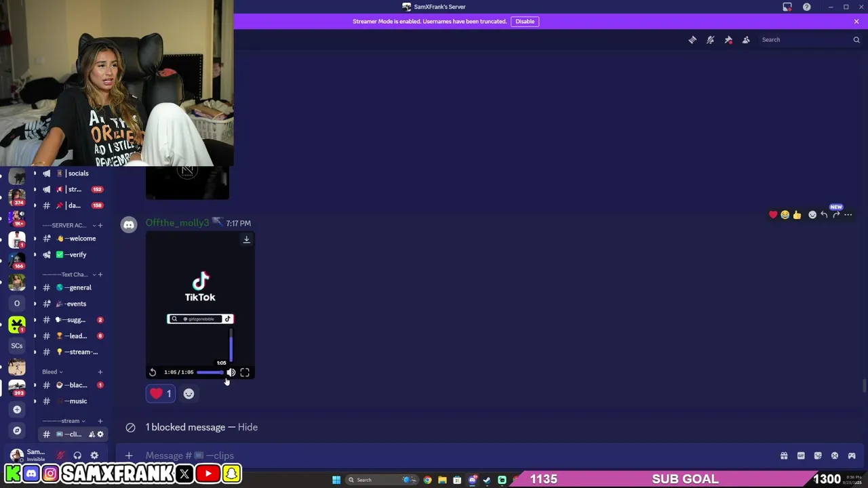Open the Inbox icon in title bar

787,7
